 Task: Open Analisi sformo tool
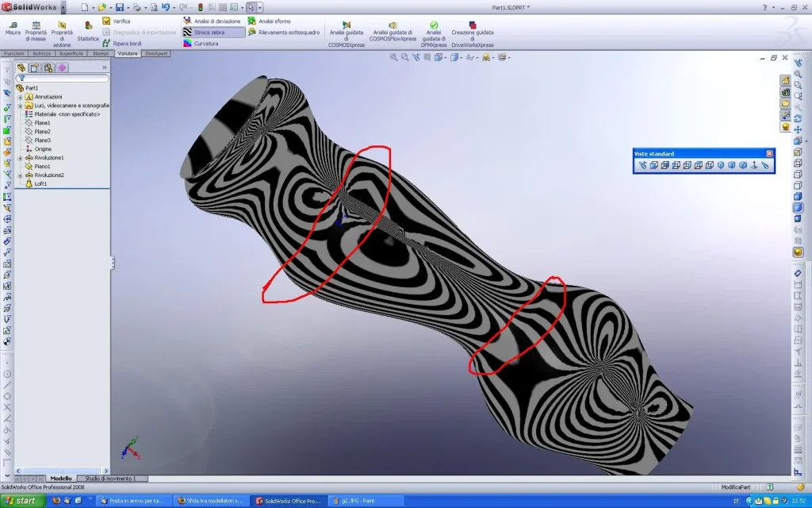270,21
